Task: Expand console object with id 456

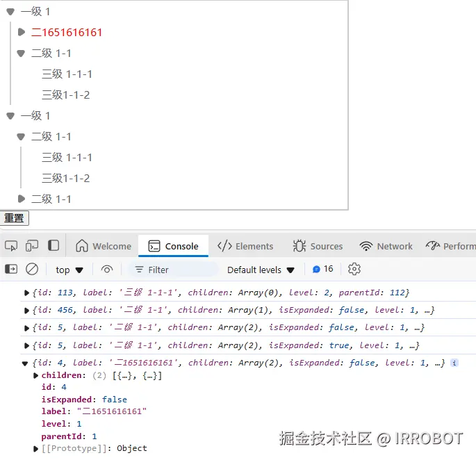Action: click(x=26, y=311)
